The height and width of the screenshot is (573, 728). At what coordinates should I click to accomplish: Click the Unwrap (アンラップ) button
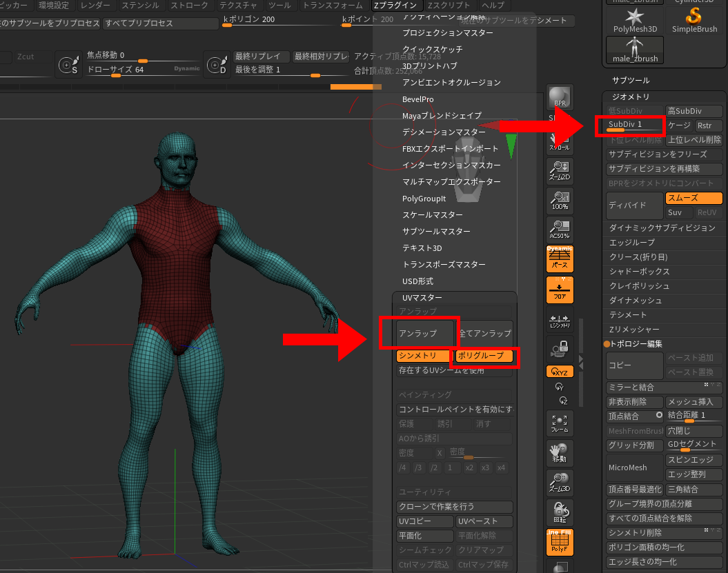coord(425,333)
